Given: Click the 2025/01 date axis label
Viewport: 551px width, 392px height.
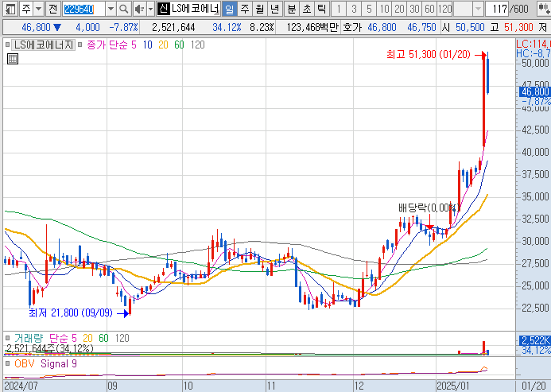Looking at the screenshot, I should coord(453,386).
